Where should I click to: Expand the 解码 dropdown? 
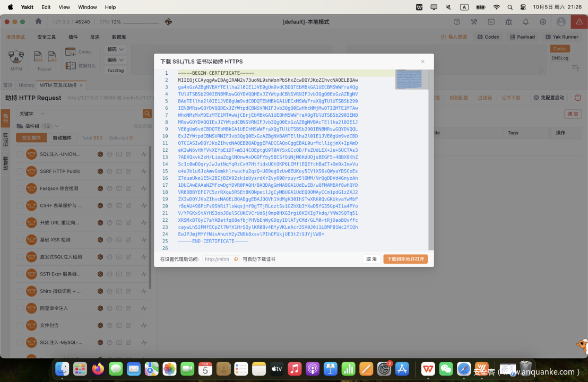[x=116, y=49]
